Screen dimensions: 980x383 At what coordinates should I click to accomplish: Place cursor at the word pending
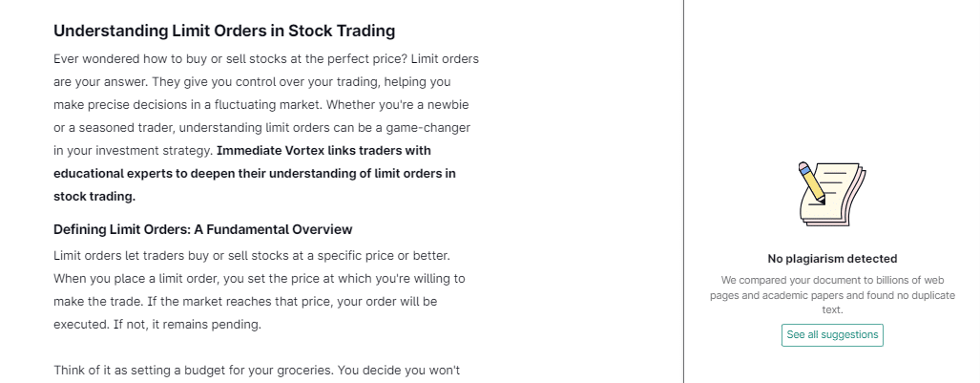point(237,325)
